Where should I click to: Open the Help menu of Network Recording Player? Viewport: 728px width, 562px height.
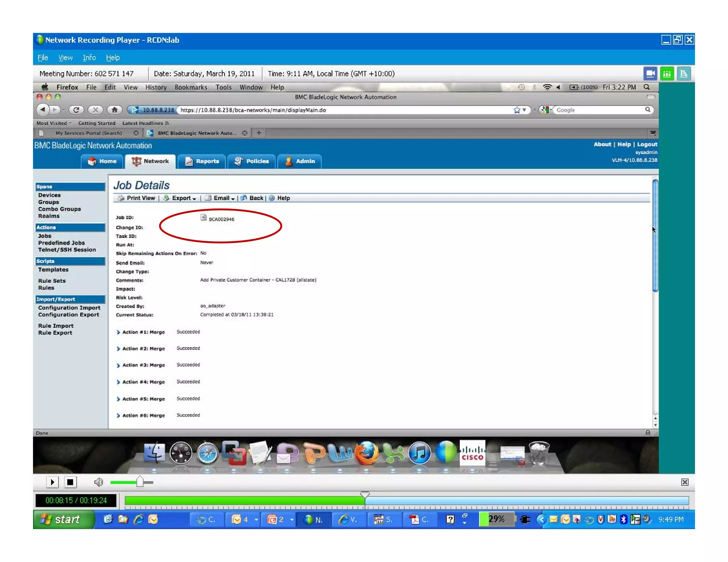tap(113, 58)
